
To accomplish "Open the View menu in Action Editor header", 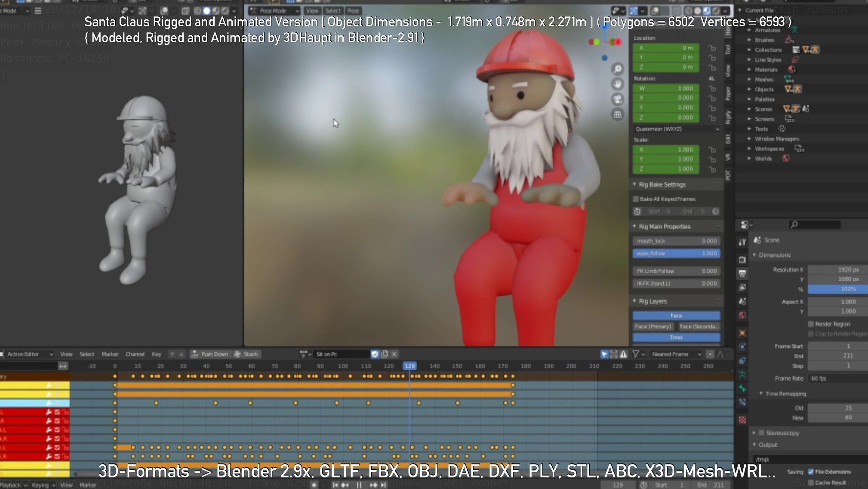I will pyautogui.click(x=66, y=354).
